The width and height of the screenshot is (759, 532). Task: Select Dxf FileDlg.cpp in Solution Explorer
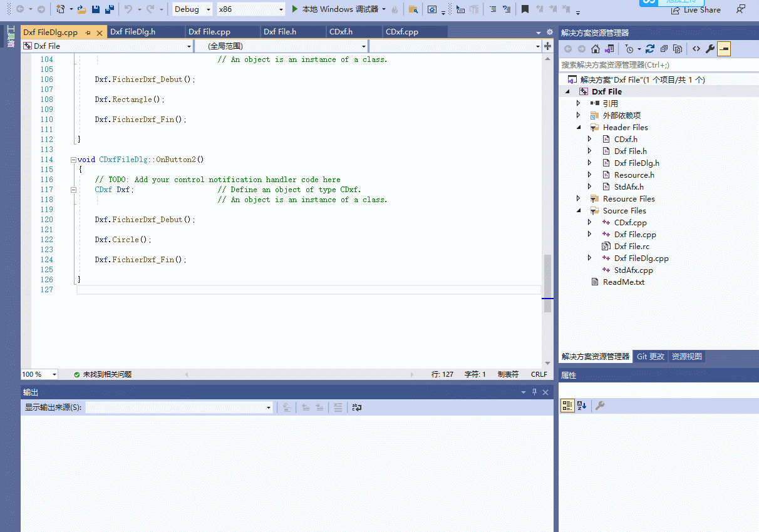pos(641,258)
